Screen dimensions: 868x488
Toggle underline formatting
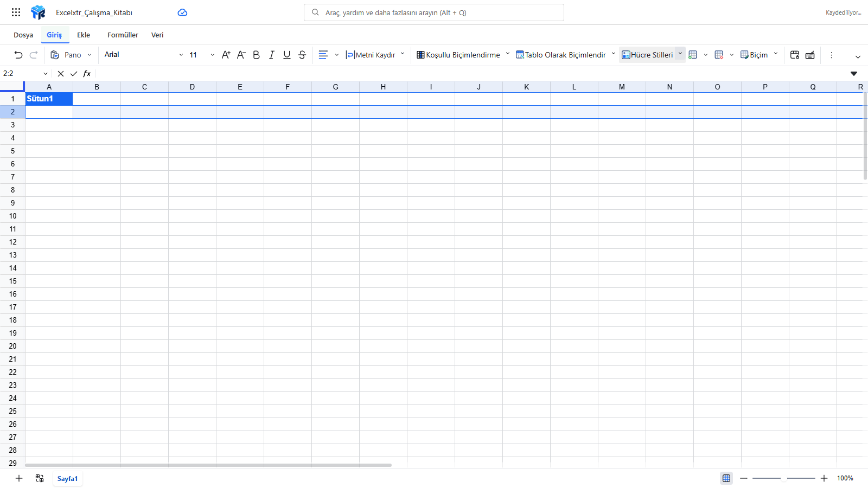point(287,55)
